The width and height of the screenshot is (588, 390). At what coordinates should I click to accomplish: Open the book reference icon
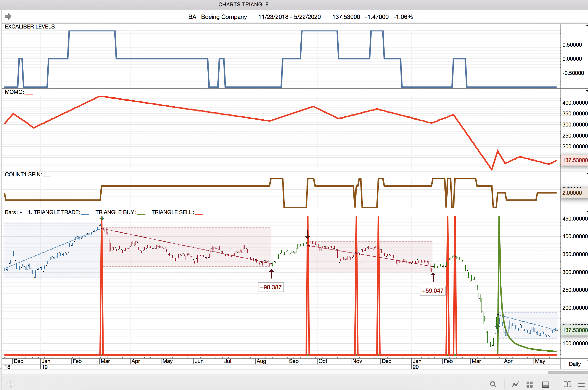[567, 384]
